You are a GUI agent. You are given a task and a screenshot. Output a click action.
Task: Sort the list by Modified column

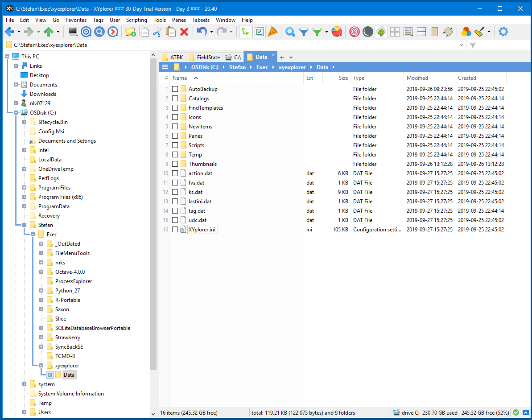click(x=417, y=78)
